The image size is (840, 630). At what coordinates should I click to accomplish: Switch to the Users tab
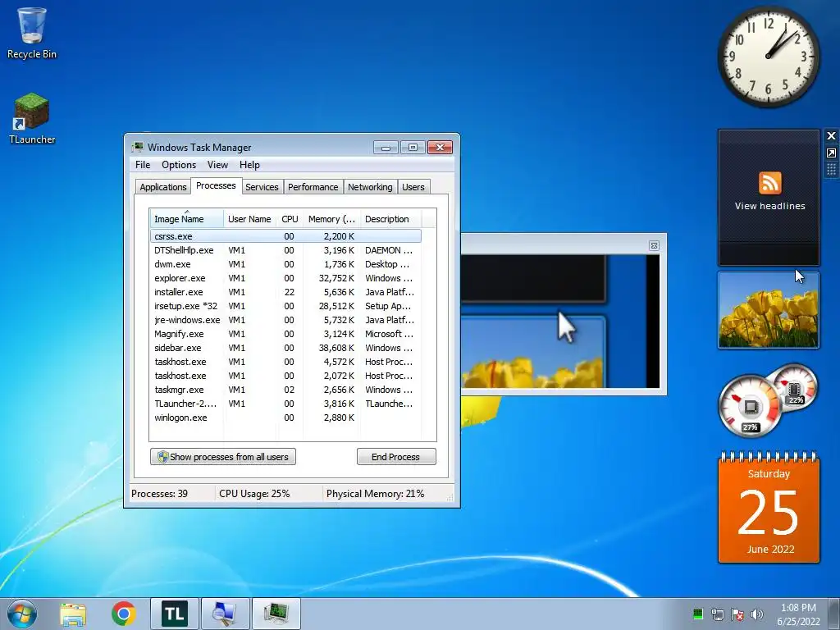(x=413, y=187)
